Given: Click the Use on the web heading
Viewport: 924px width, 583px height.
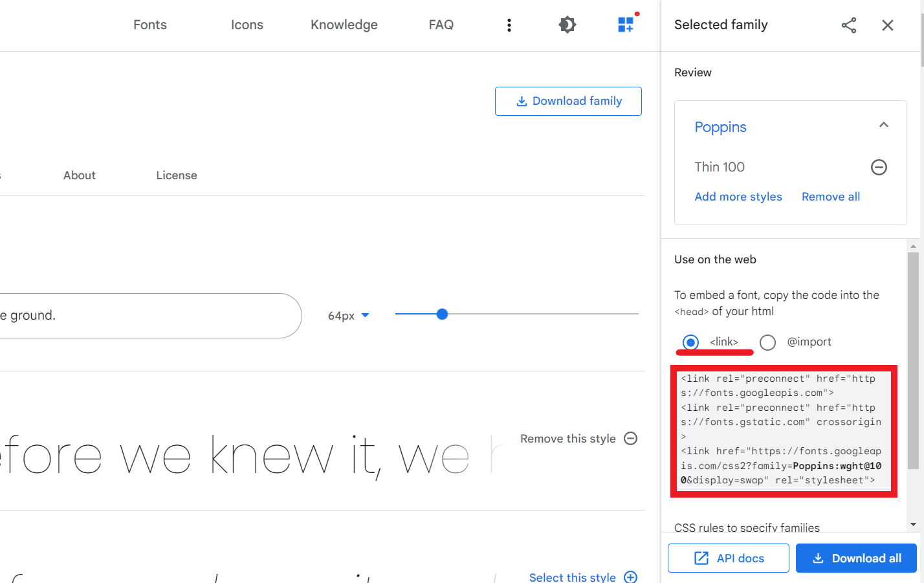Looking at the screenshot, I should click(x=715, y=259).
